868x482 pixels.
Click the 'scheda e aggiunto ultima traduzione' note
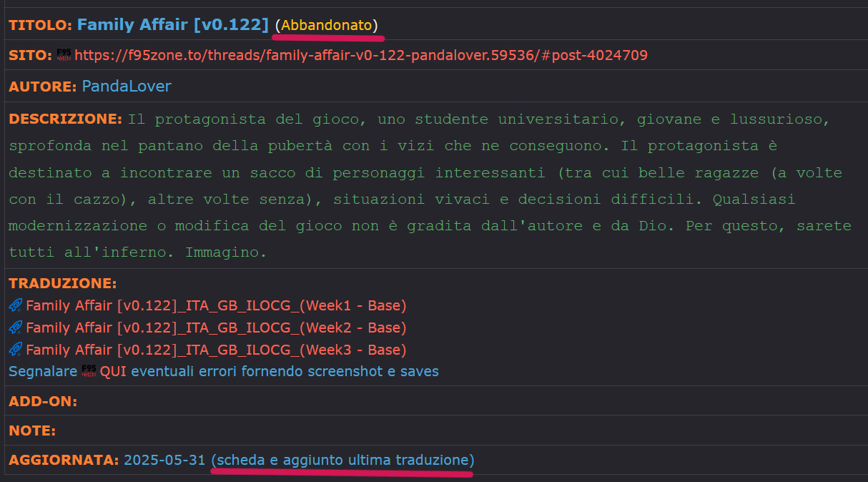point(342,460)
